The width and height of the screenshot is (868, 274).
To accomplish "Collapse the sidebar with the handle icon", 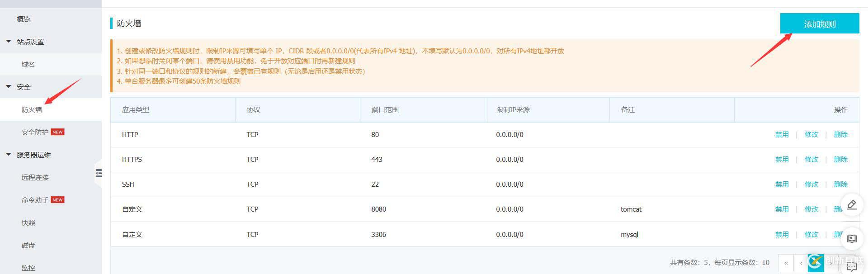I will pyautogui.click(x=99, y=173).
